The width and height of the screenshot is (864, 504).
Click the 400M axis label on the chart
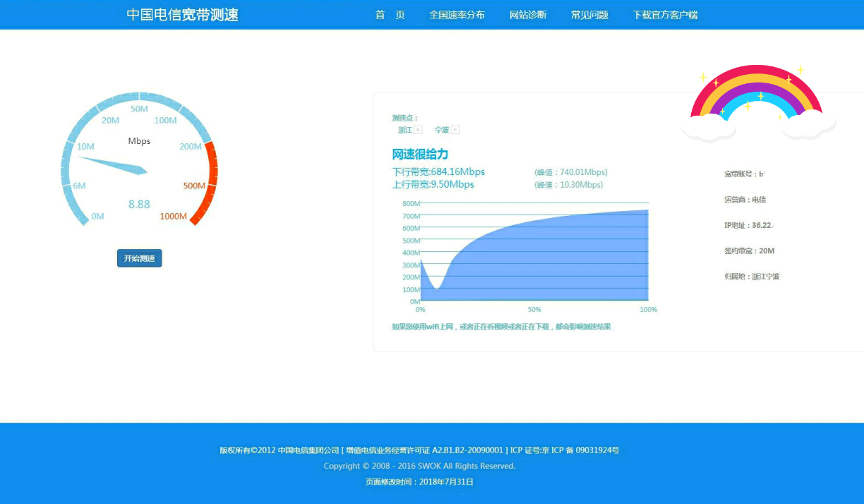click(x=412, y=253)
